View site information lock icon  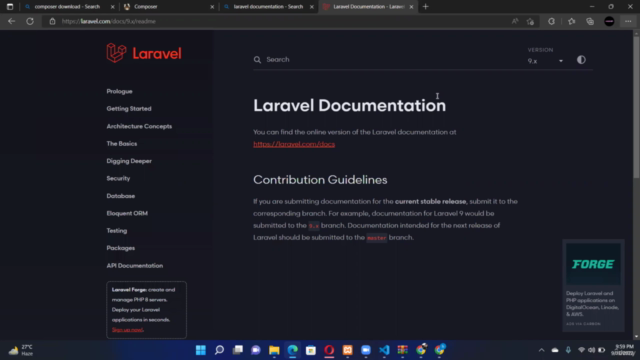pos(52,21)
